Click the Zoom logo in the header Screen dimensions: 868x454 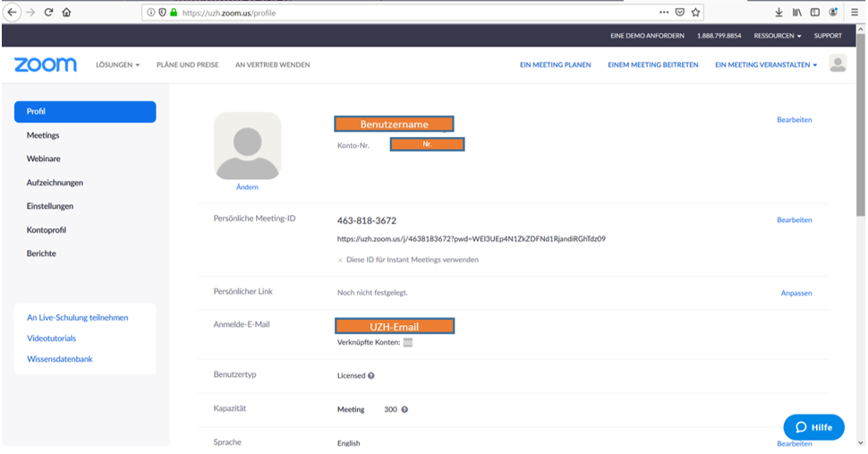[x=46, y=64]
